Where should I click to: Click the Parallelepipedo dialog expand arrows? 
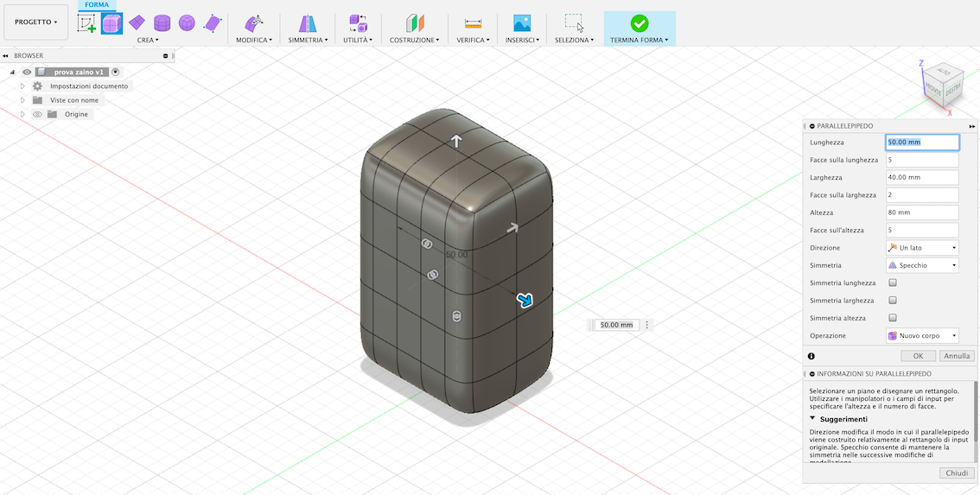tap(972, 125)
